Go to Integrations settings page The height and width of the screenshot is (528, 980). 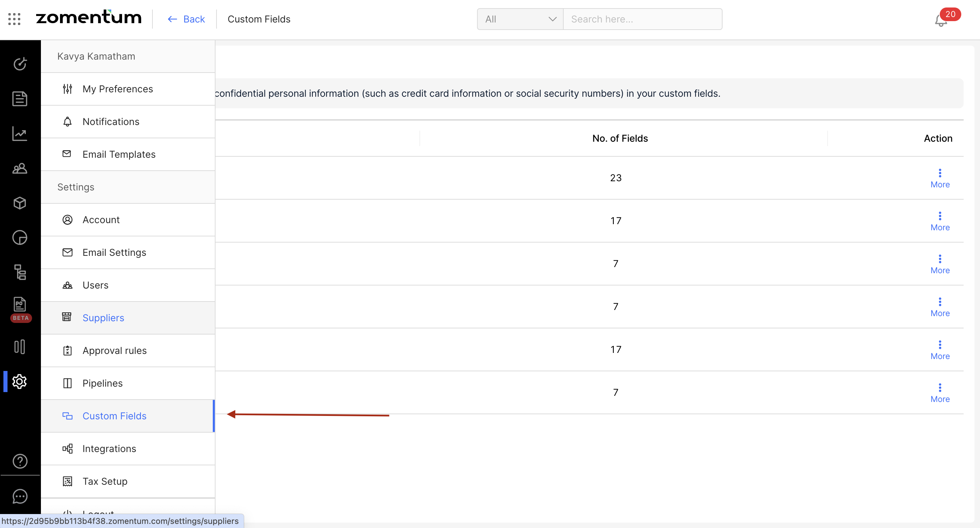click(x=109, y=449)
